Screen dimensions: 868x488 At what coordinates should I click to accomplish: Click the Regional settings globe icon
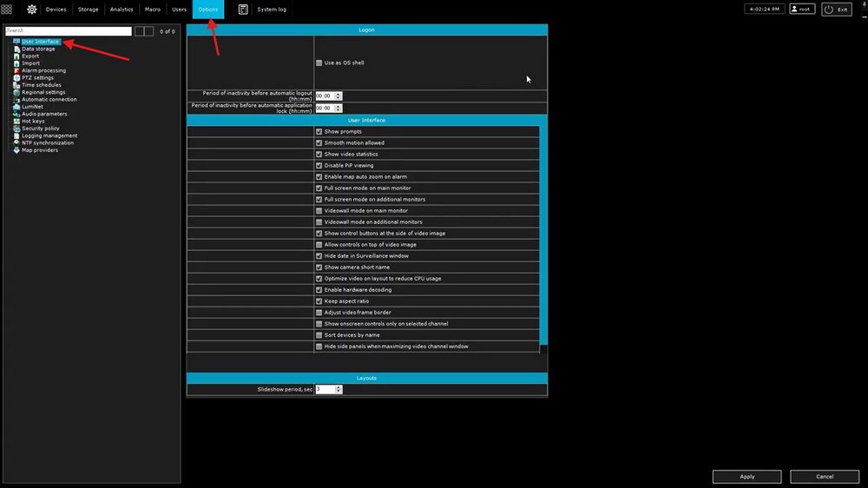point(16,92)
